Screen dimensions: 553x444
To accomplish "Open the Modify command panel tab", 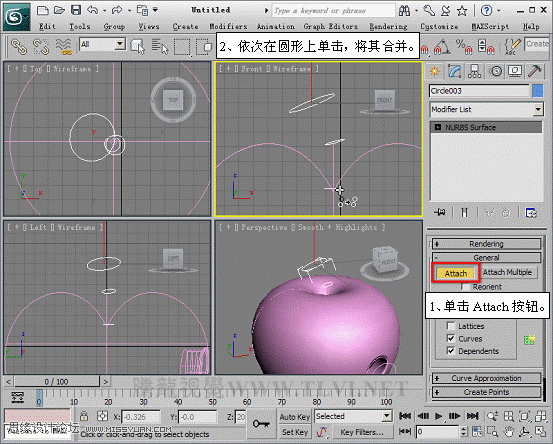I will [x=455, y=72].
